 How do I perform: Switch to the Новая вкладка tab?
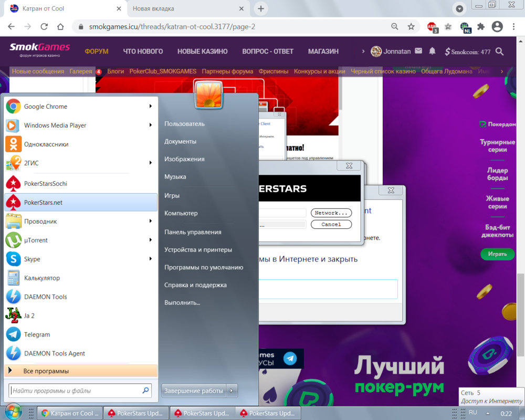click(187, 9)
